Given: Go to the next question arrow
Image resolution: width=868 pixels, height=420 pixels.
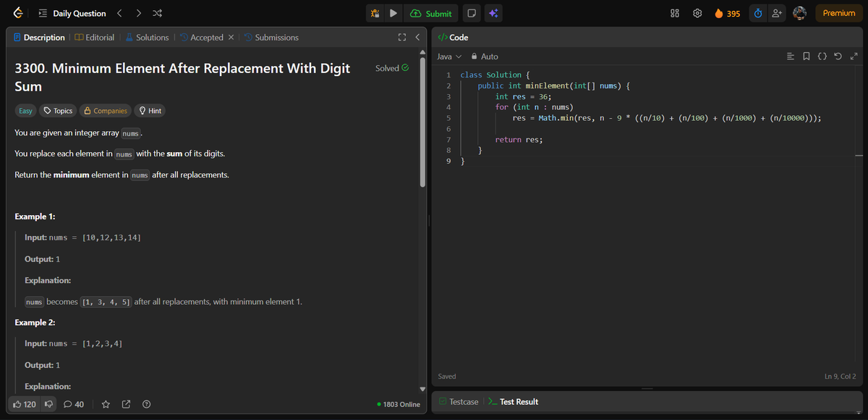Looking at the screenshot, I should click(139, 13).
